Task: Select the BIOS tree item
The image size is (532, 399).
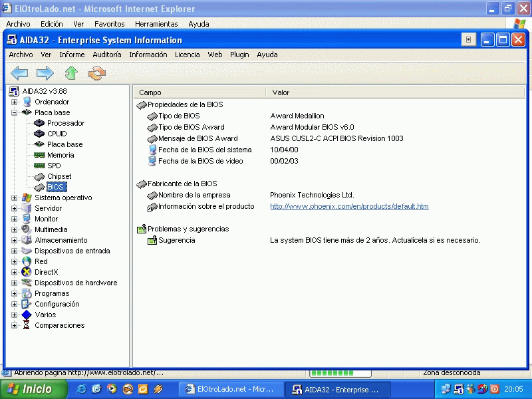Action: [56, 187]
